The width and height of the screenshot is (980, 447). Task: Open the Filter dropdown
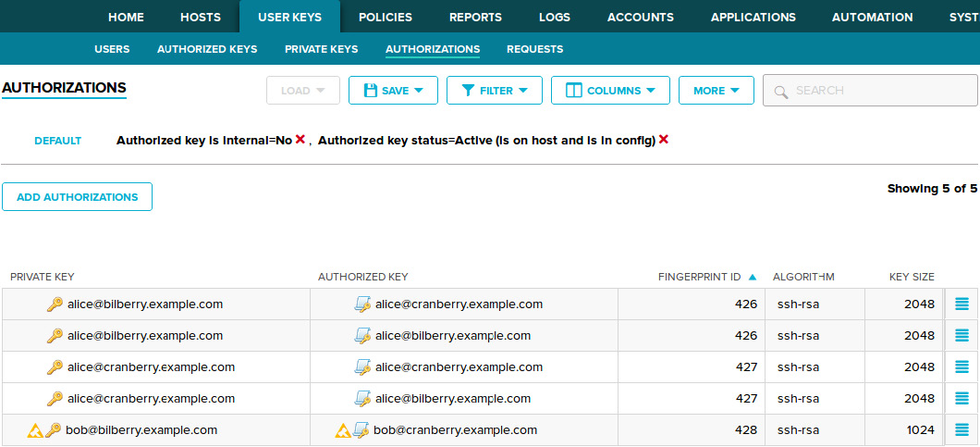click(495, 90)
